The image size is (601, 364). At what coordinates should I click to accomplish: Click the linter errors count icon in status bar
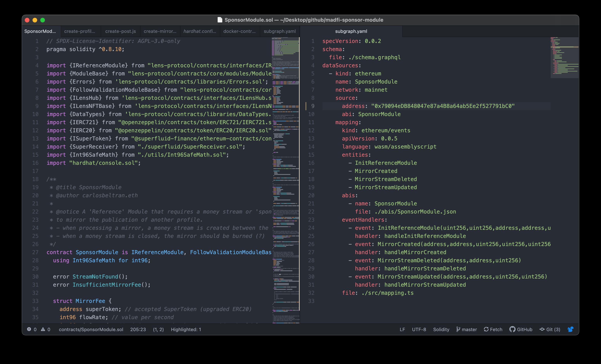pyautogui.click(x=29, y=329)
